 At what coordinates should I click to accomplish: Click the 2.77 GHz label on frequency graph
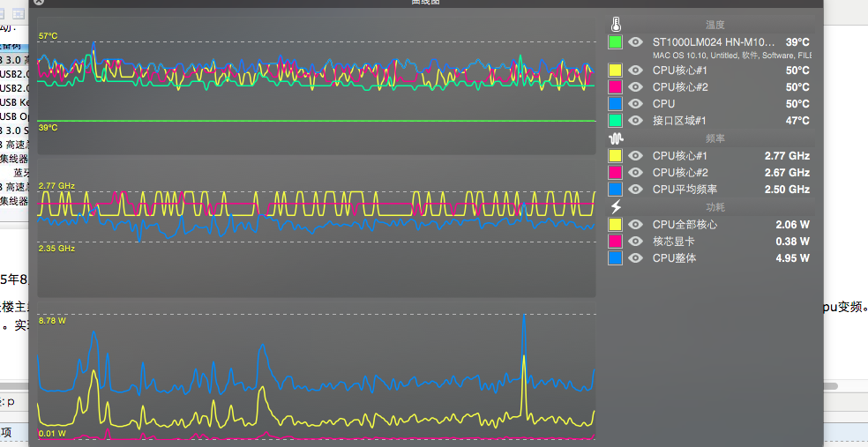pyautogui.click(x=56, y=186)
